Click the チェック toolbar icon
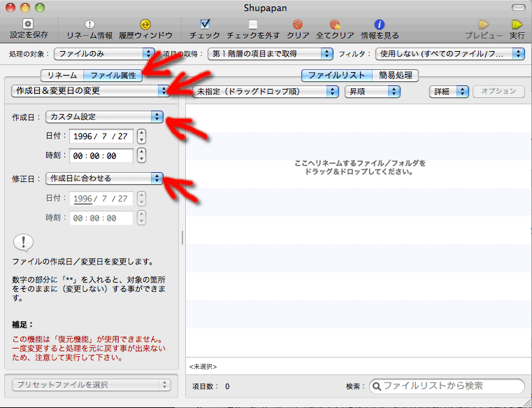 [x=205, y=24]
